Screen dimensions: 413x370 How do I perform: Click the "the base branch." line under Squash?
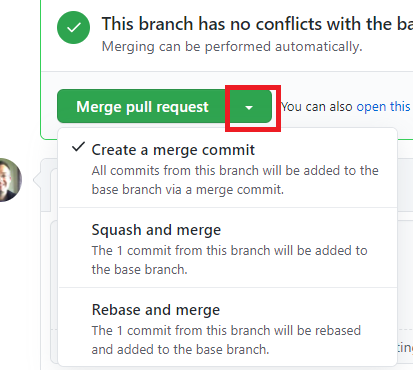(139, 269)
